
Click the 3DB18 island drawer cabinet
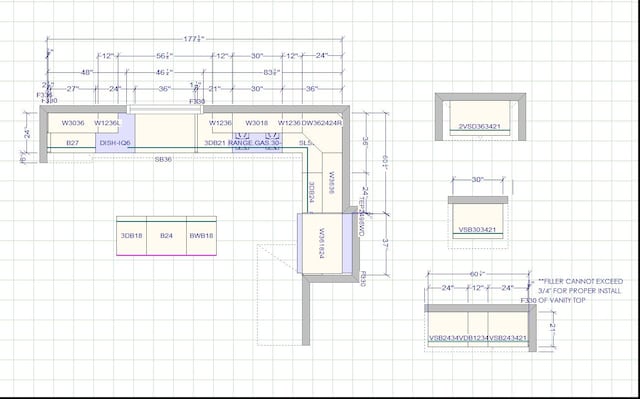pyautogui.click(x=131, y=236)
